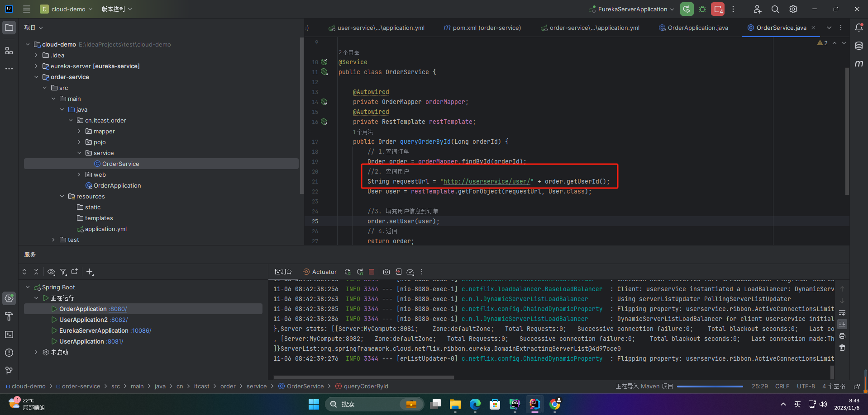
Task: Open services filter funnel
Action: pyautogui.click(x=63, y=272)
